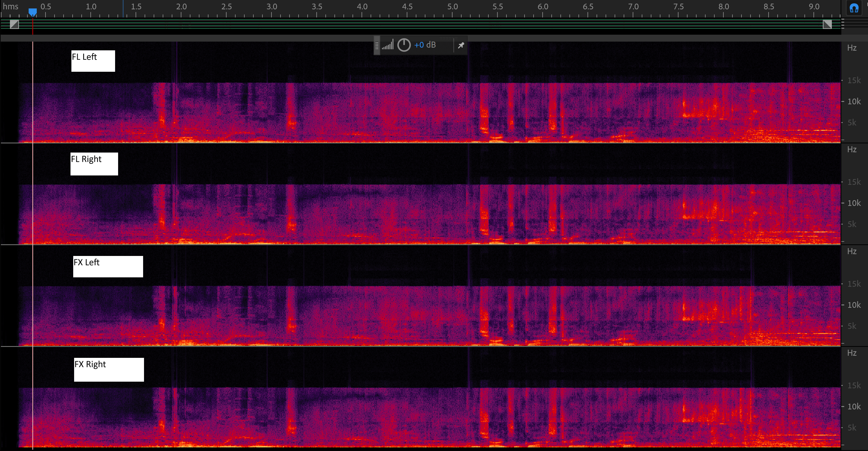The height and width of the screenshot is (451, 868).
Task: Click the hms time format label
Action: (x=11, y=6)
